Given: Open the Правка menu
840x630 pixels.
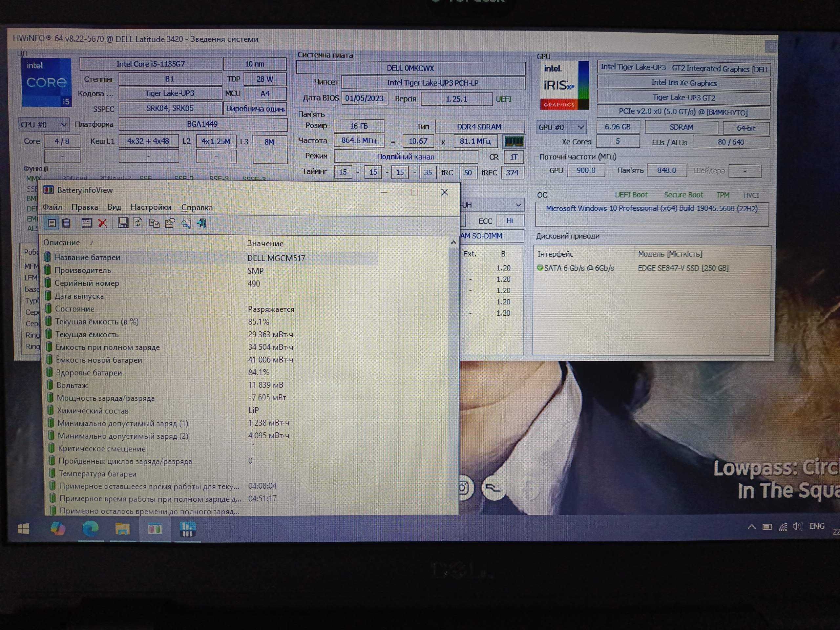Looking at the screenshot, I should (85, 207).
